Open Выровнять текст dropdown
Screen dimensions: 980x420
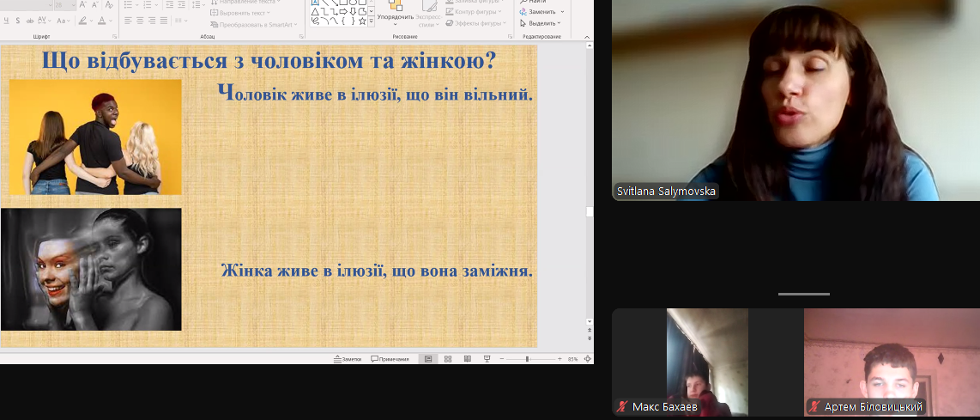[239, 13]
